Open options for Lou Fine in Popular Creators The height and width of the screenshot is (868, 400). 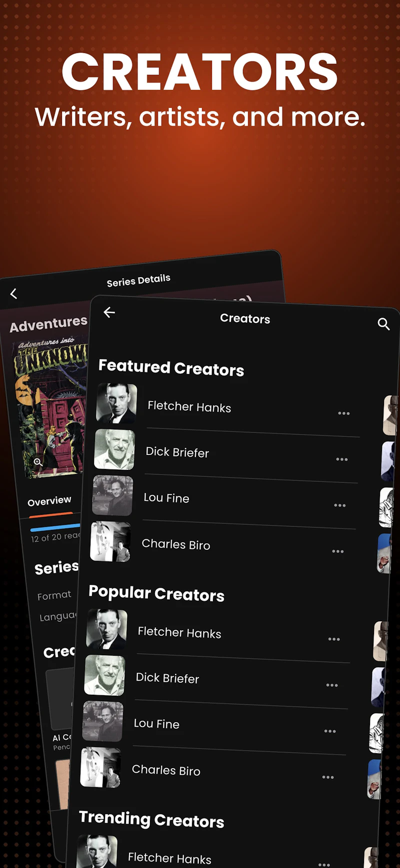point(329,731)
